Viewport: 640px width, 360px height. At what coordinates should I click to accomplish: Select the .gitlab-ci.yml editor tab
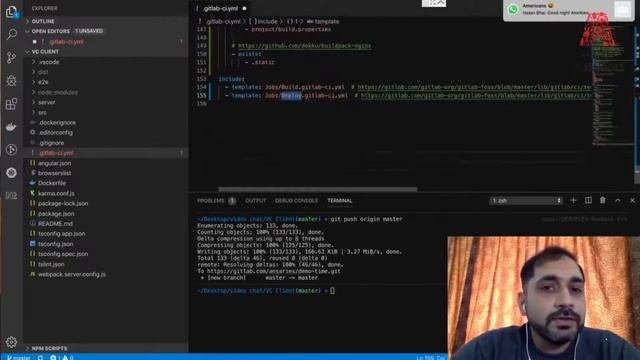click(x=221, y=8)
